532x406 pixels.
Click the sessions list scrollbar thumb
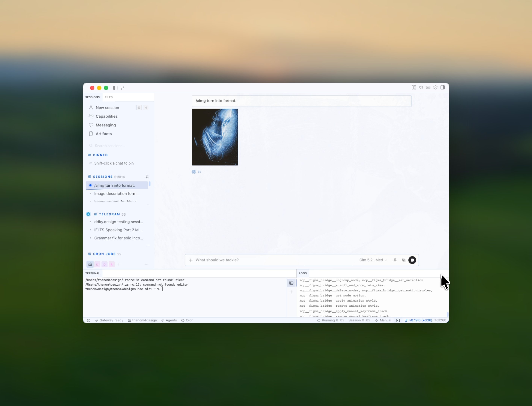coord(150,184)
